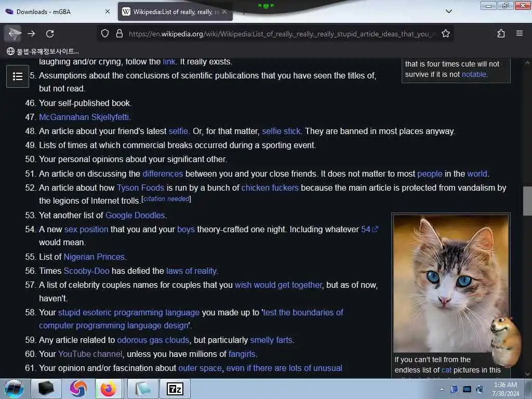Viewport: 532px width, 399px height.
Task: Open the 'link' hyperlink before 'It really exists'
Action: coord(169,62)
